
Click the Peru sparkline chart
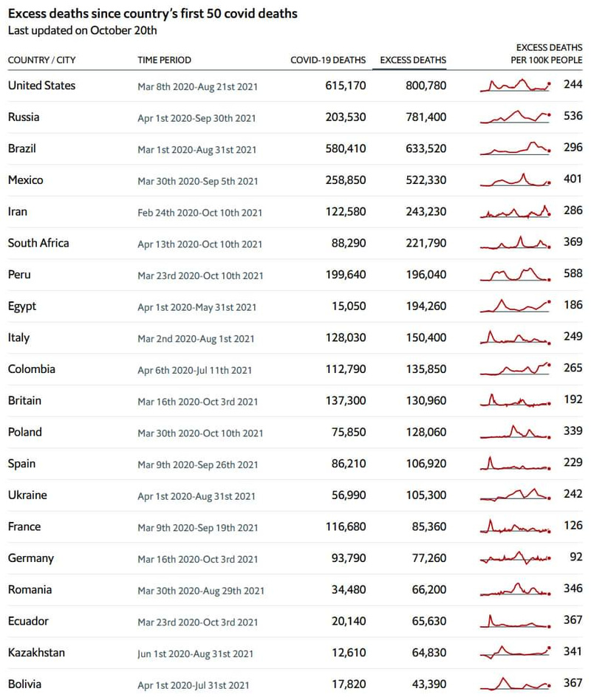(515, 275)
